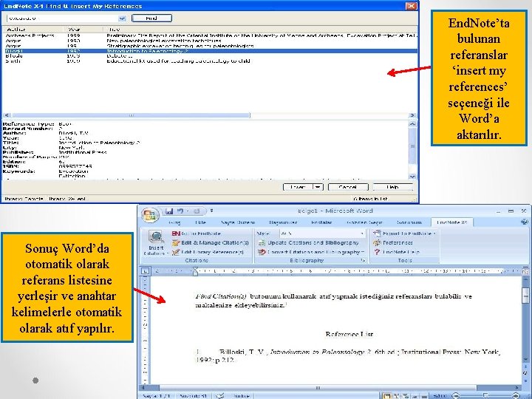
Task: Open the Insert button dropdown arrow
Action: [318, 187]
